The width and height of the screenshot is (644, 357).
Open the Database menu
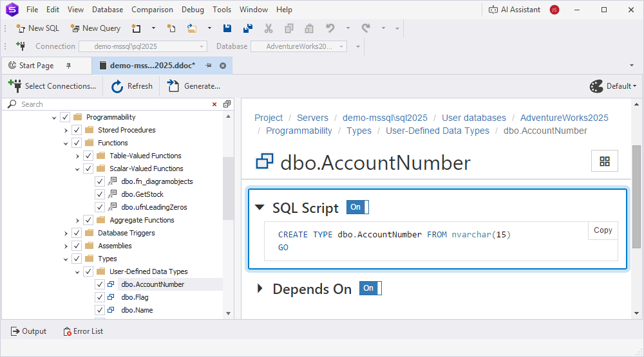[x=108, y=10]
